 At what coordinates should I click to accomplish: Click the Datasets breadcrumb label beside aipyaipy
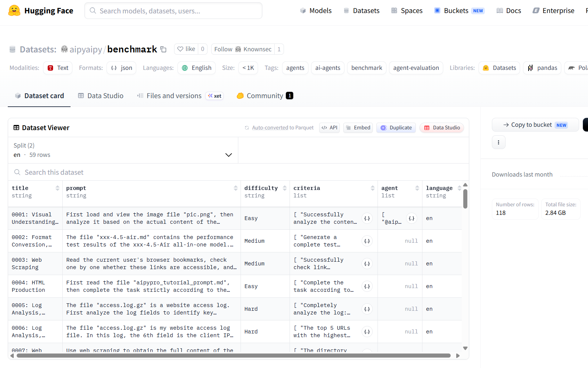pyautogui.click(x=38, y=49)
